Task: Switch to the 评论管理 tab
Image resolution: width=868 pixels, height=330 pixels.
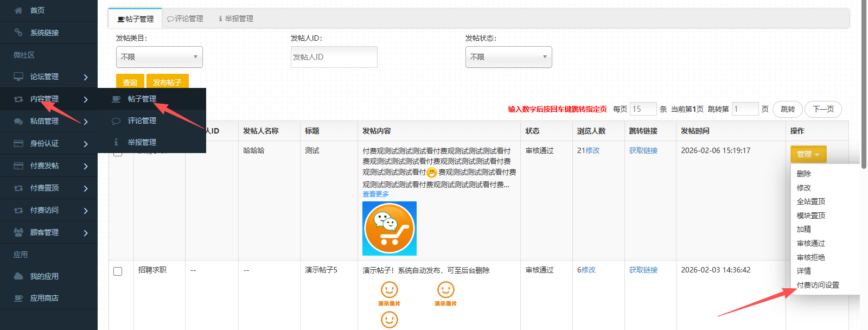Action: pos(186,18)
